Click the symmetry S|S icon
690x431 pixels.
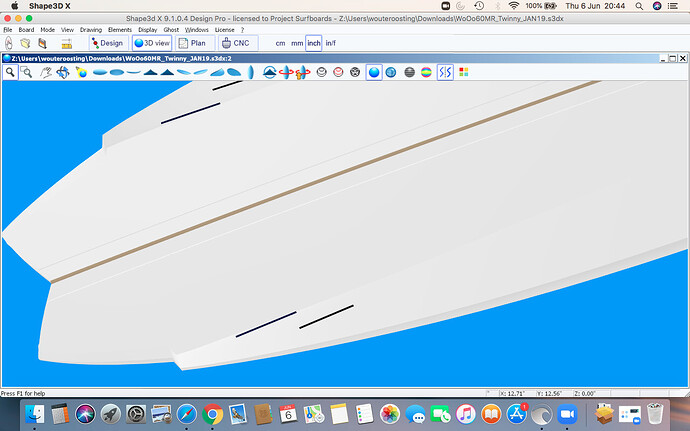[445, 73]
